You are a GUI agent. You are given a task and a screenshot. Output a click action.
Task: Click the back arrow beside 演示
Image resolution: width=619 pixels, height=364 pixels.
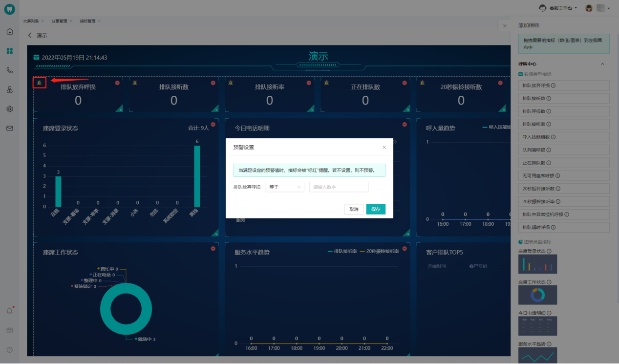(x=30, y=35)
